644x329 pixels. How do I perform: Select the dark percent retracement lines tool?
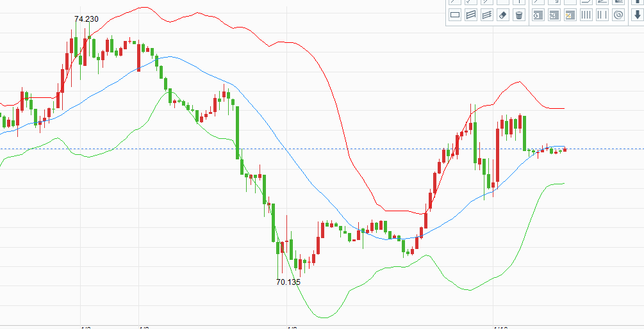click(x=554, y=15)
